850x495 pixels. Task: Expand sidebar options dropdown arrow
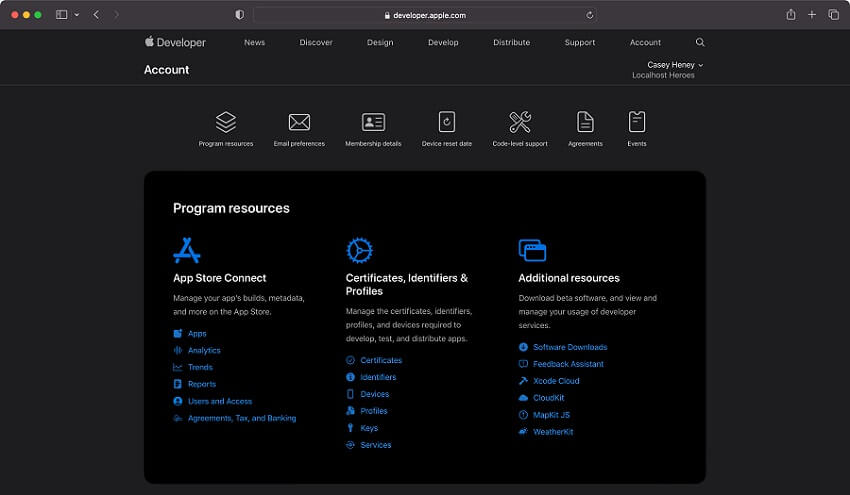coord(76,15)
